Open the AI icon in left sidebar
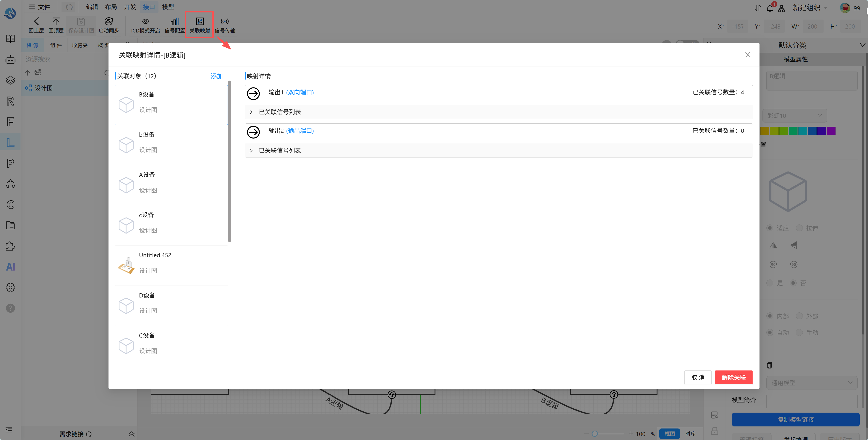 tap(10, 267)
